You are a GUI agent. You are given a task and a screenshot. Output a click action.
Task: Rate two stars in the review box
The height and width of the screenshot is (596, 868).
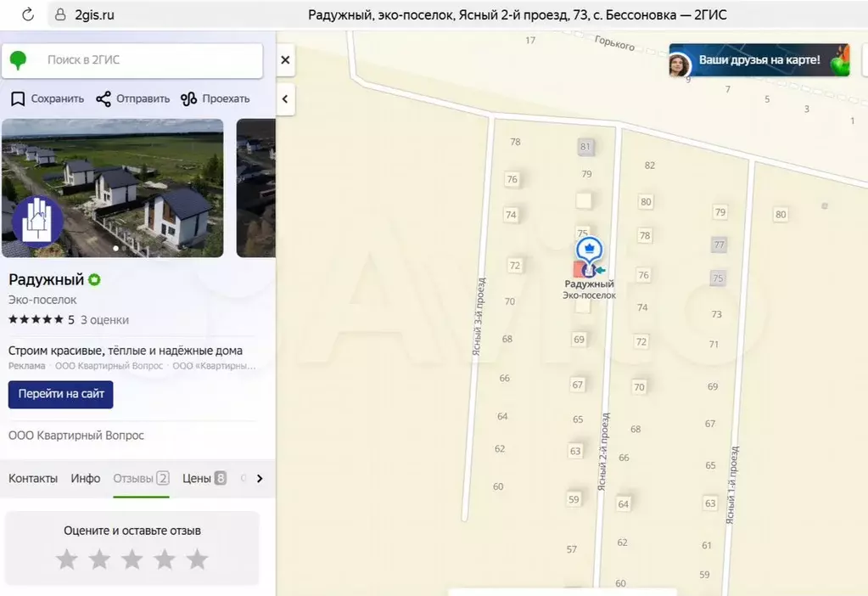click(99, 559)
